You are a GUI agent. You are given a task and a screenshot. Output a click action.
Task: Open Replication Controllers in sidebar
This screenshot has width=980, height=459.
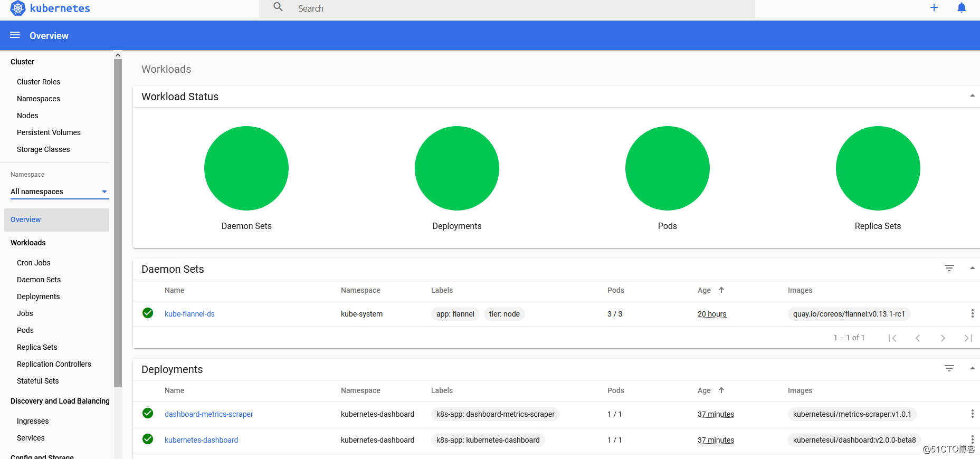click(x=54, y=364)
